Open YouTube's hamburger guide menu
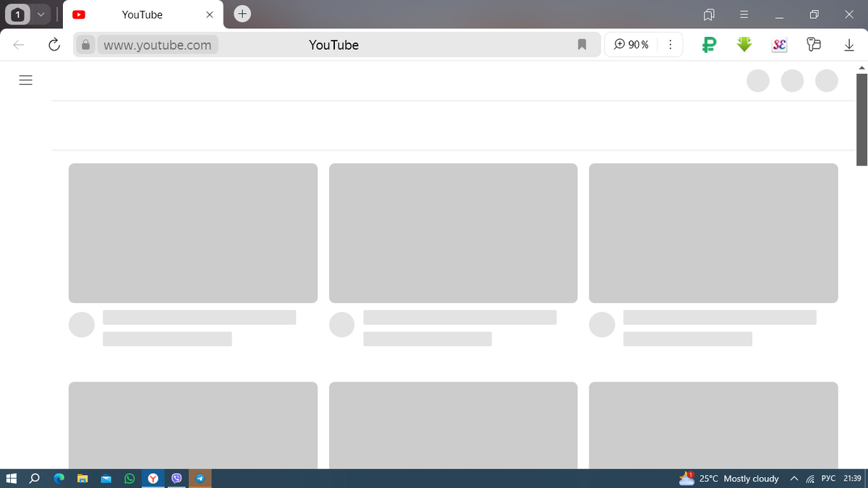This screenshot has height=488, width=868. click(x=26, y=80)
